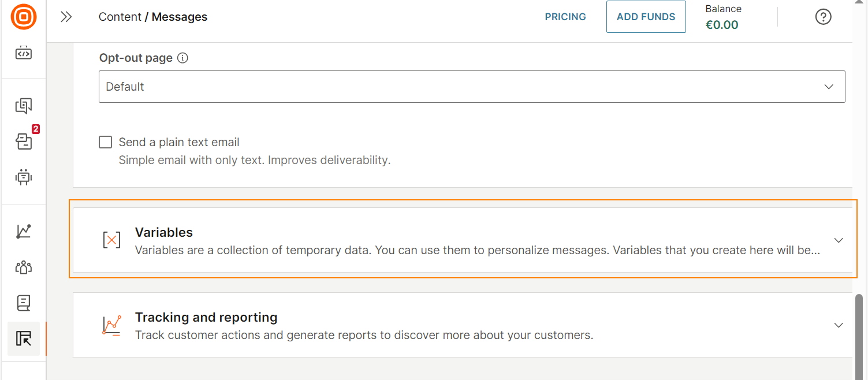View the analytics chart section

23,231
